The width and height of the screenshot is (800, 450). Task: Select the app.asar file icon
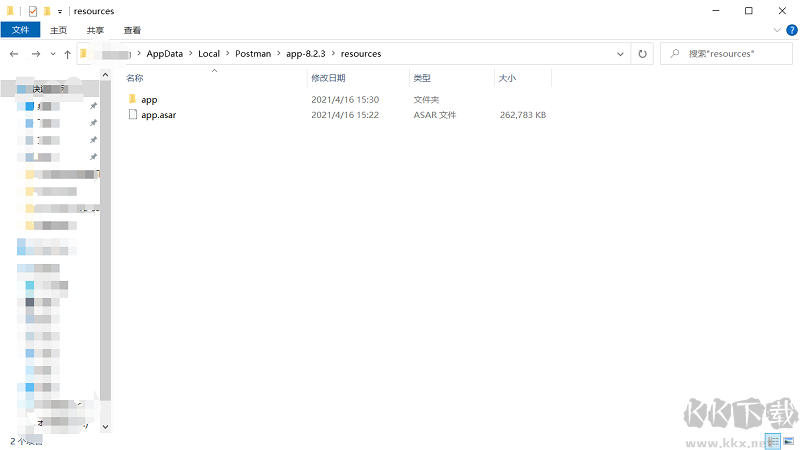[133, 114]
